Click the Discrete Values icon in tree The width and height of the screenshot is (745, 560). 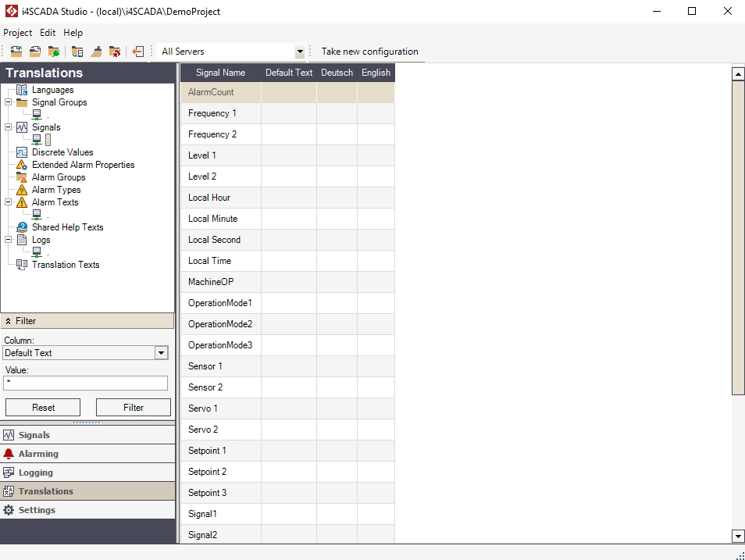pos(22,152)
